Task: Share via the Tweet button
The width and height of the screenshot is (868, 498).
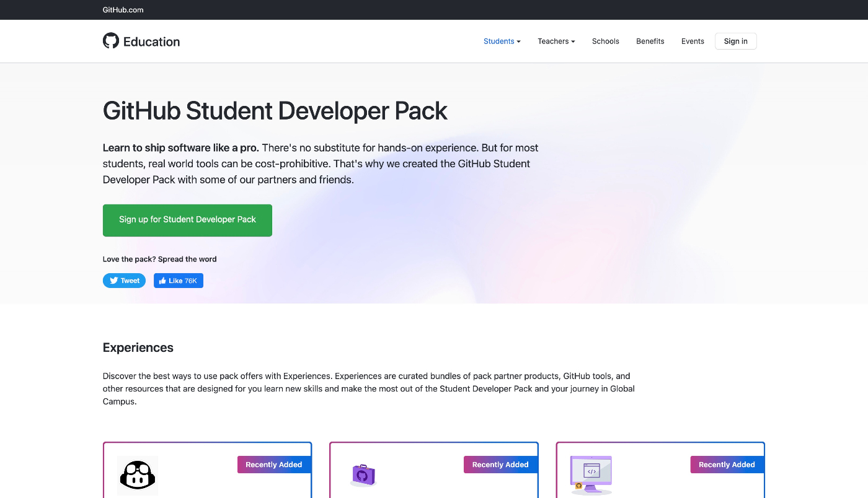Action: point(125,281)
